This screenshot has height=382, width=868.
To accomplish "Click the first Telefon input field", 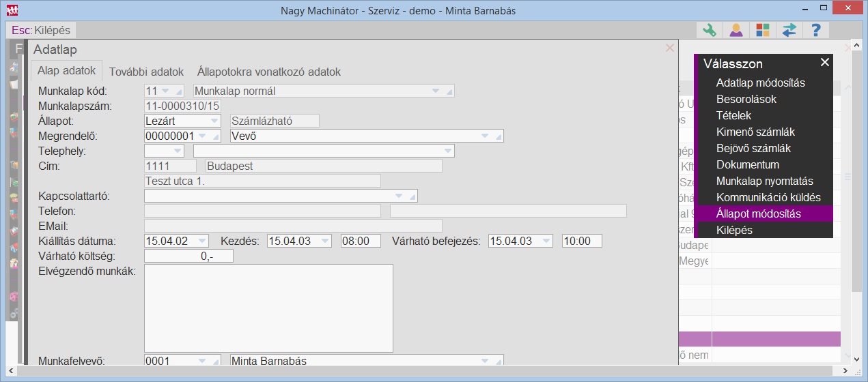I will tap(262, 211).
